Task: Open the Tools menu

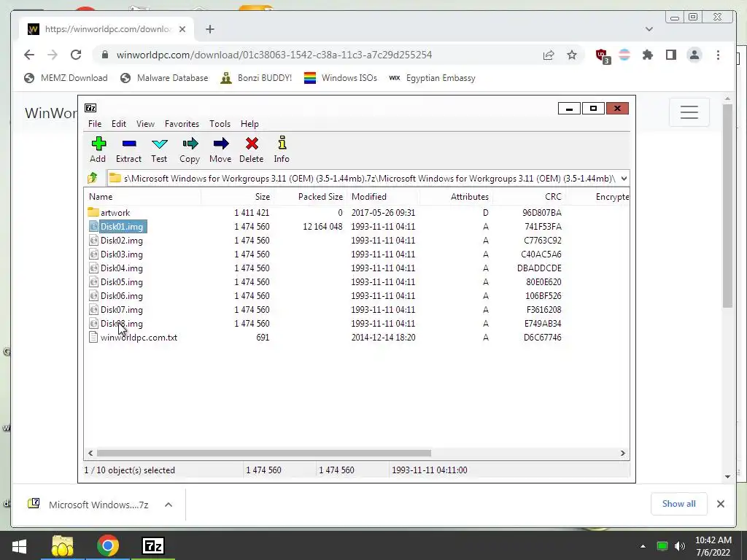Action: point(220,124)
